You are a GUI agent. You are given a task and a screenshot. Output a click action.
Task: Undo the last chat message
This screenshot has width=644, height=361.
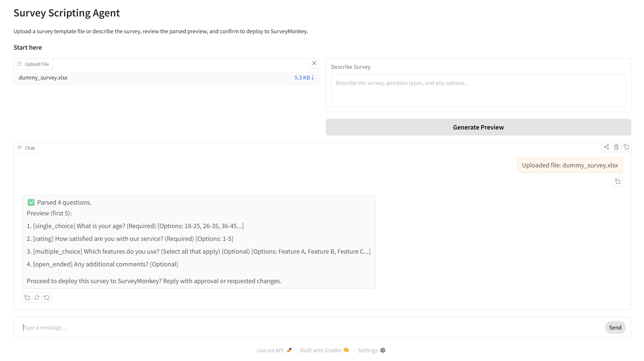coord(47,298)
